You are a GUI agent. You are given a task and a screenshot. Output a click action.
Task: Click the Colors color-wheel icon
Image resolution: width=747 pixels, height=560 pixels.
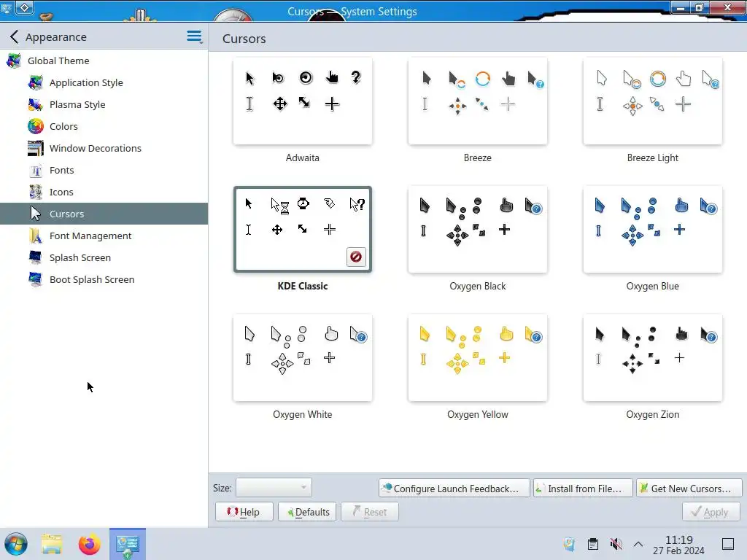coord(36,126)
